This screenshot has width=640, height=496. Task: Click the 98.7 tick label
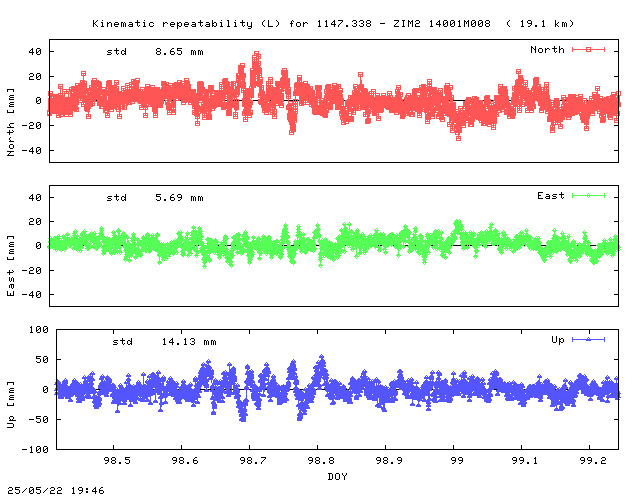coord(253,460)
